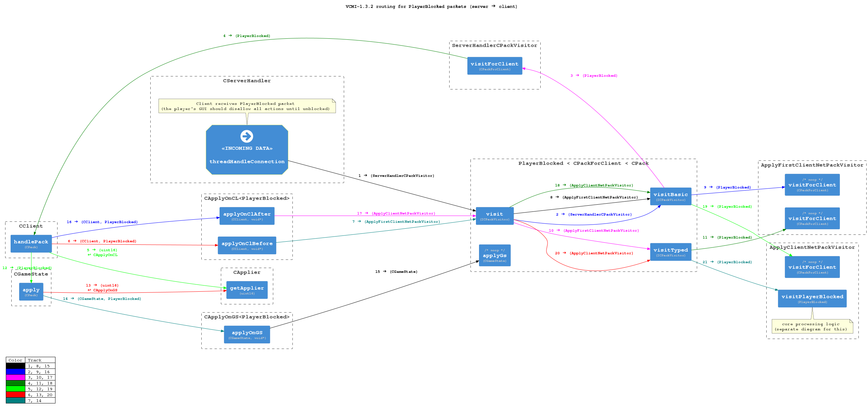Click the incoming data arrow icon
Image resolution: width=868 pixels, height=412 pixels.
tap(247, 136)
